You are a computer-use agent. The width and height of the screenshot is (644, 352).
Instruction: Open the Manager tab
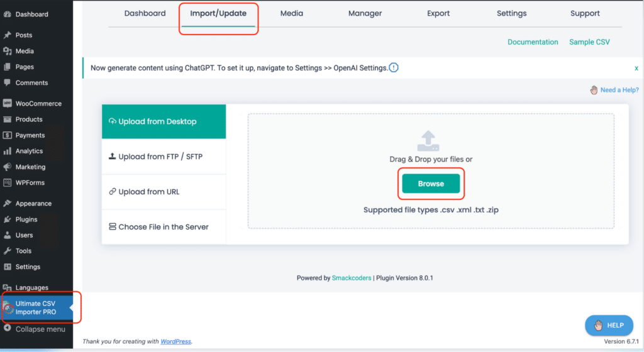tap(365, 13)
